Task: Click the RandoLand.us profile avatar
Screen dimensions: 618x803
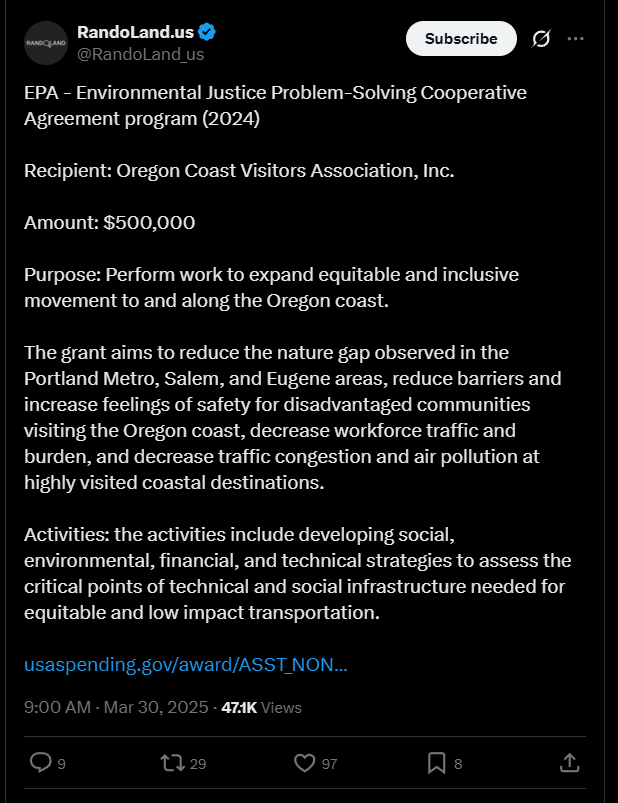Action: point(45,43)
